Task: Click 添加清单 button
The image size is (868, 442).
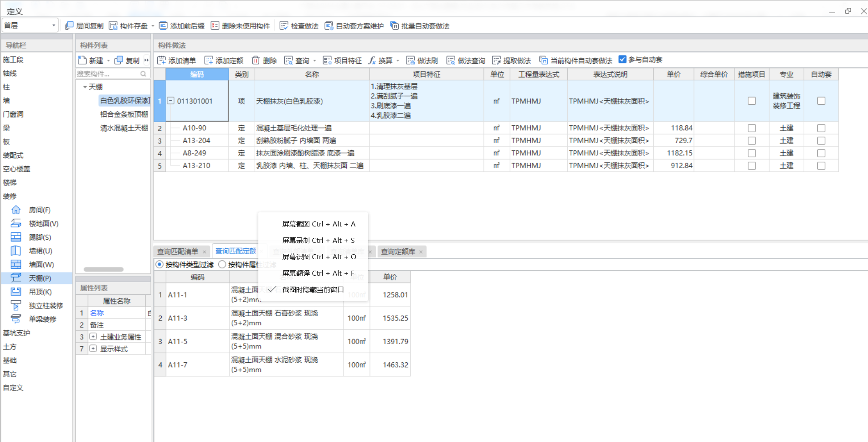Action: pos(176,60)
